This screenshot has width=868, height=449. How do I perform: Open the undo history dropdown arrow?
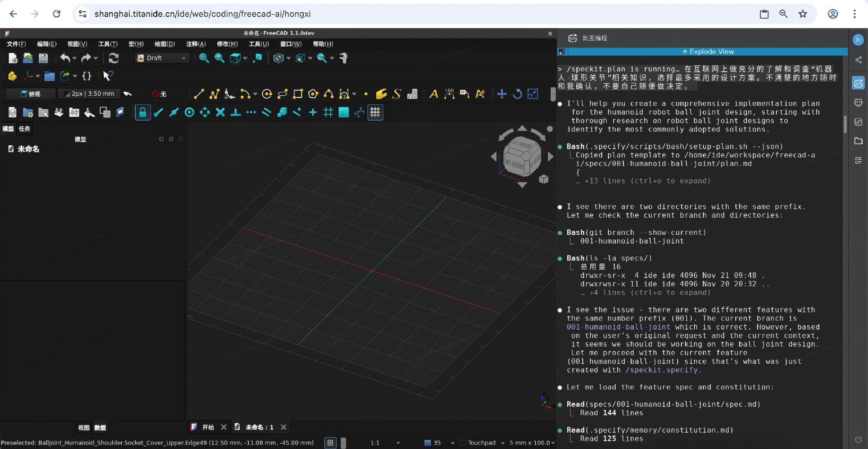pyautogui.click(x=75, y=58)
